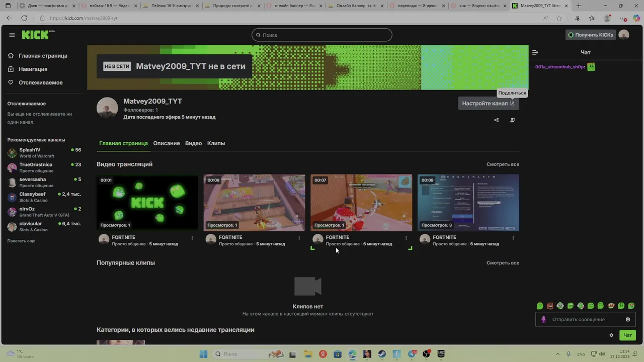Click the user follow icon beside share
This screenshot has height=362, width=644.
coord(513,120)
